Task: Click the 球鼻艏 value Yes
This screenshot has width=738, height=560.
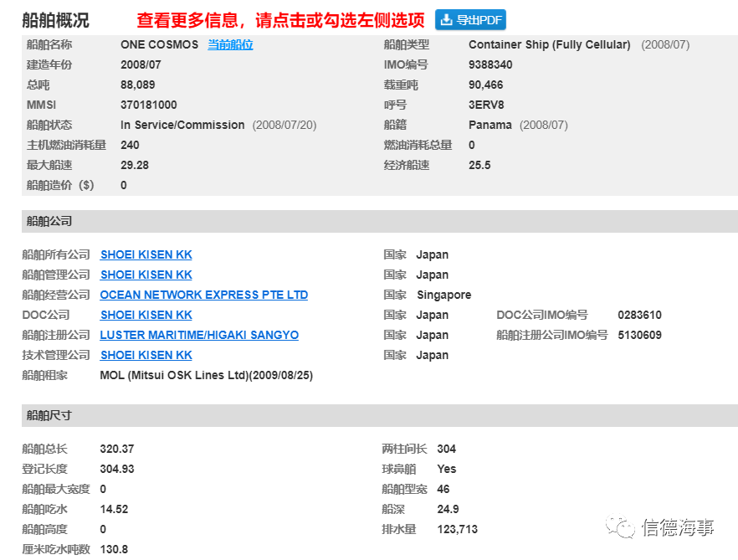Action: click(x=447, y=469)
